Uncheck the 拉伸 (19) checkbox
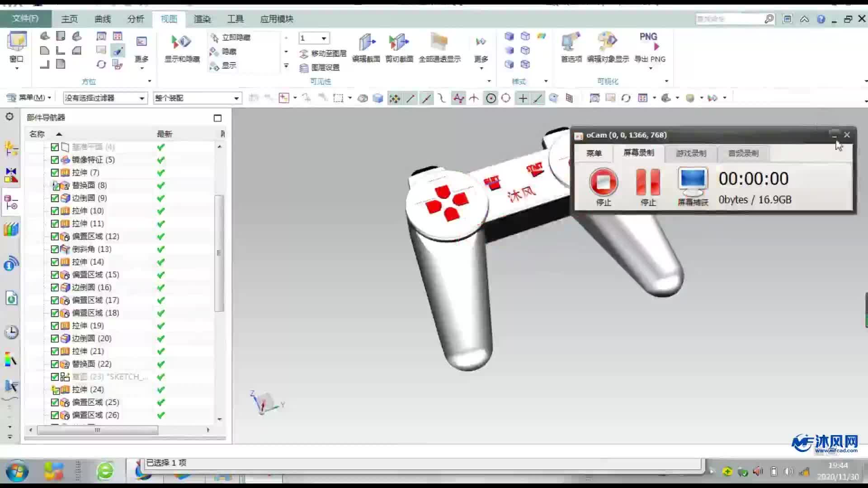 pyautogui.click(x=55, y=326)
